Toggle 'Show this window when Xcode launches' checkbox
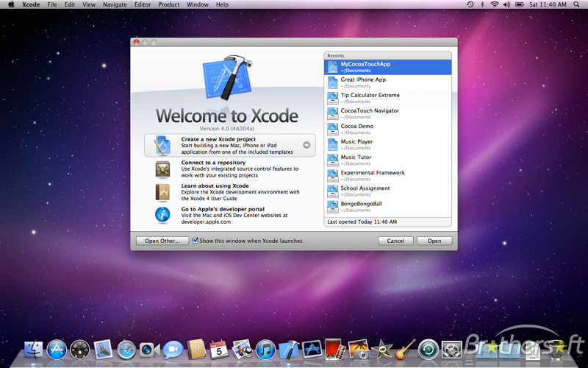588x368 pixels. click(196, 241)
